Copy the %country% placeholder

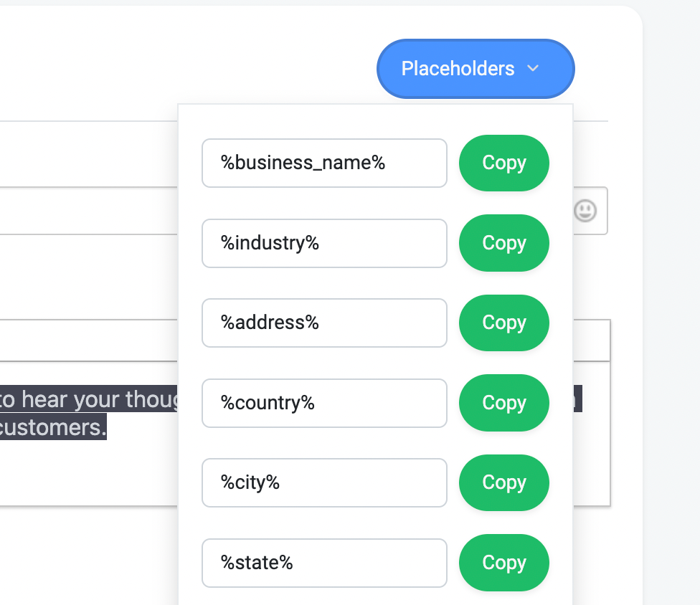point(504,403)
